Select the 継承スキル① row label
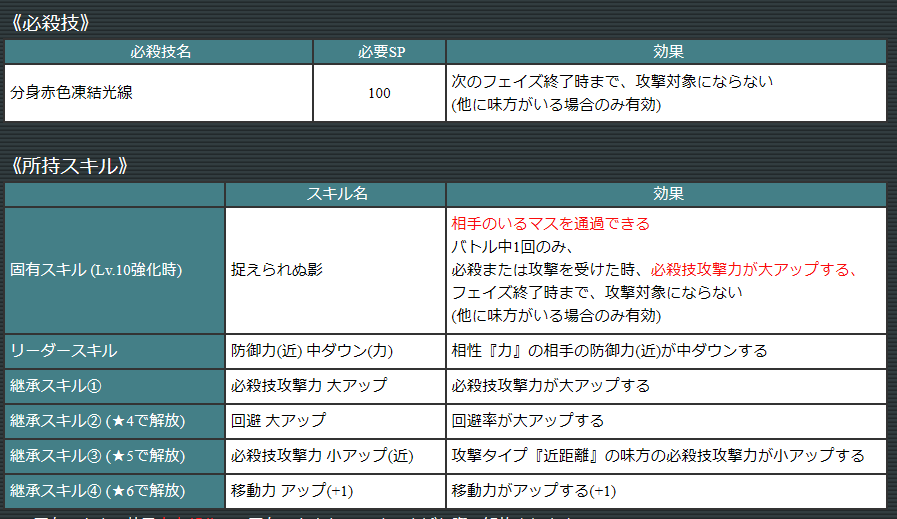 115,386
